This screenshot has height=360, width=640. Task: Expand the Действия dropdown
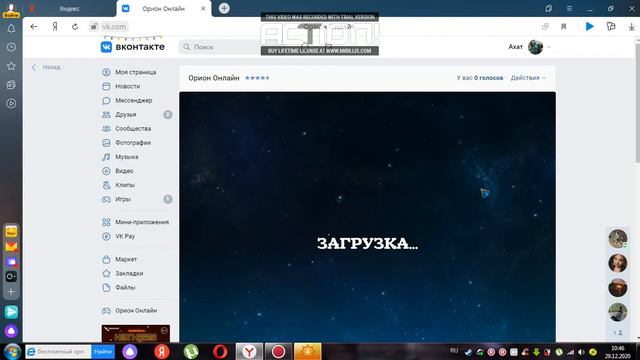point(528,78)
